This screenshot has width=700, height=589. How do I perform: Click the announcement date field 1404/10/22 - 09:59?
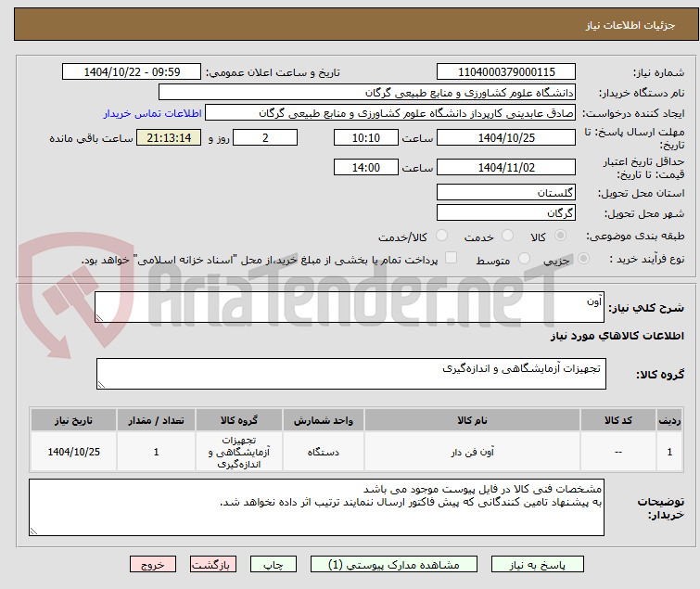coord(132,72)
